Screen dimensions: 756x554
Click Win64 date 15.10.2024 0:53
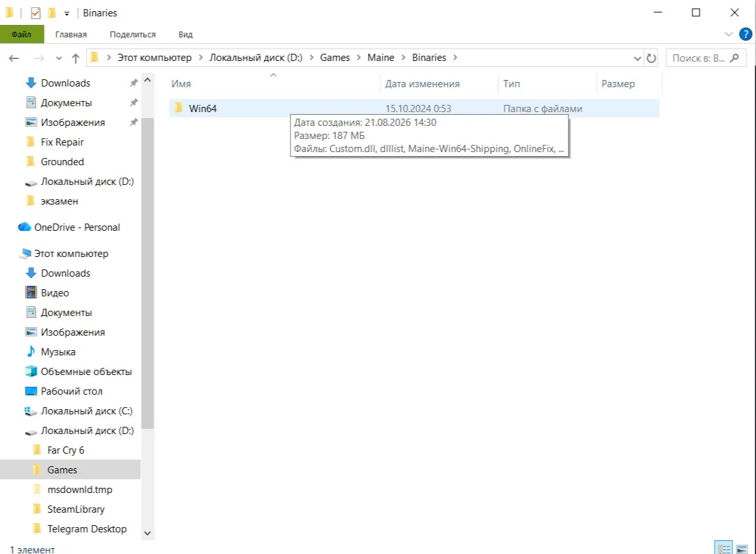coord(418,109)
